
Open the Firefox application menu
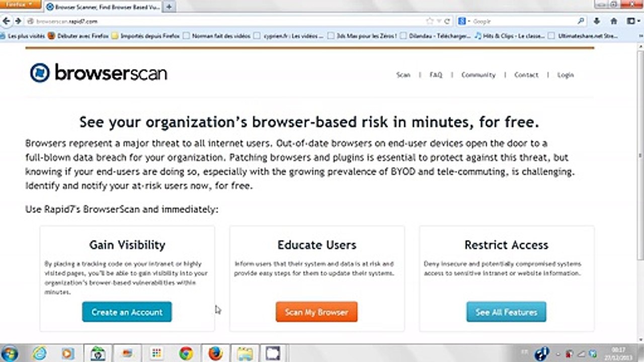pyautogui.click(x=20, y=5)
